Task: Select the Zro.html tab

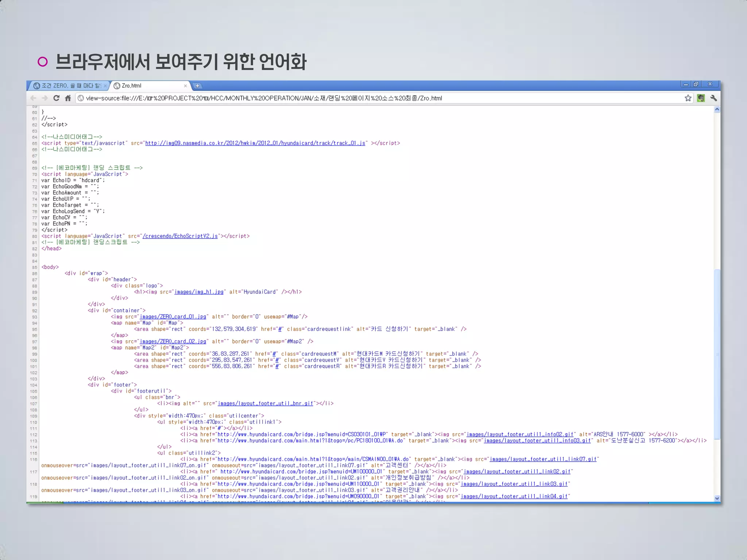Action: coord(150,86)
